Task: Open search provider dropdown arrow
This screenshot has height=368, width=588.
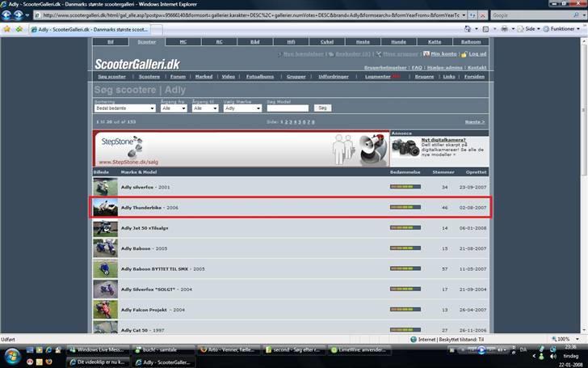Action: [x=584, y=15]
